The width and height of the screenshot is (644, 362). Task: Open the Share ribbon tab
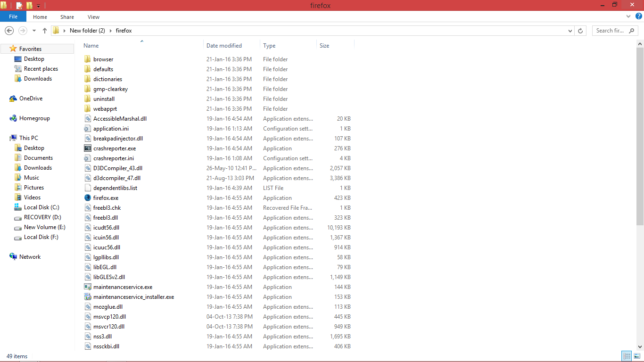click(67, 17)
